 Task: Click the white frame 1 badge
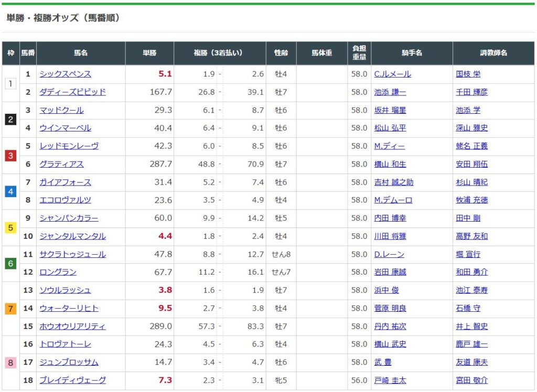click(x=10, y=83)
